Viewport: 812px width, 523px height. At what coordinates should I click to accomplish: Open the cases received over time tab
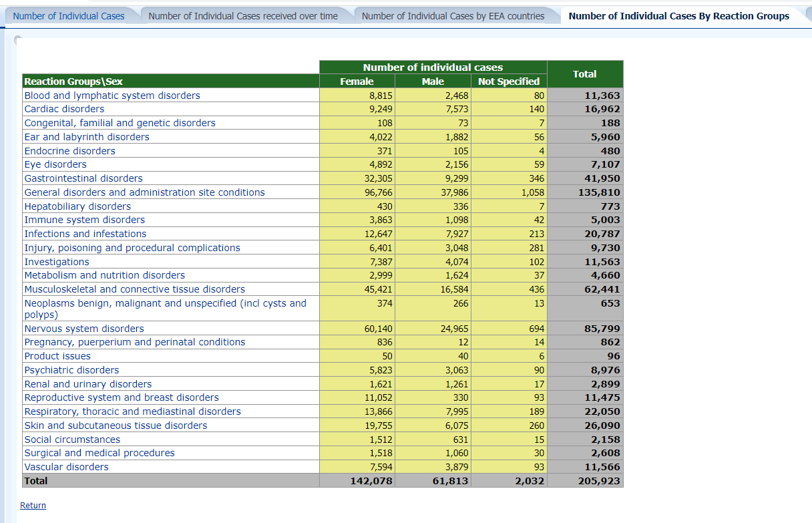pos(243,16)
